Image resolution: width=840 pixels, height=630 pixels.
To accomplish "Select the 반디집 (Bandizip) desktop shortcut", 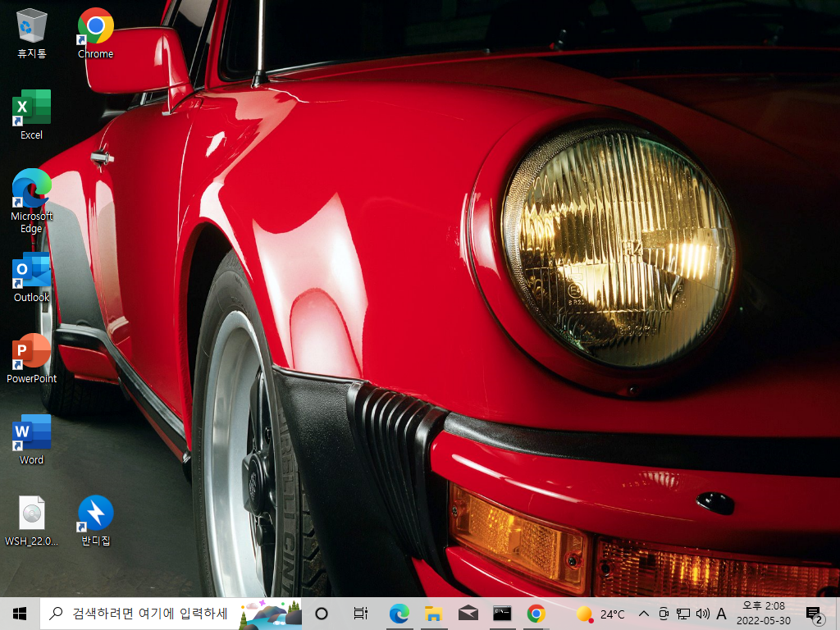I will pos(95,521).
